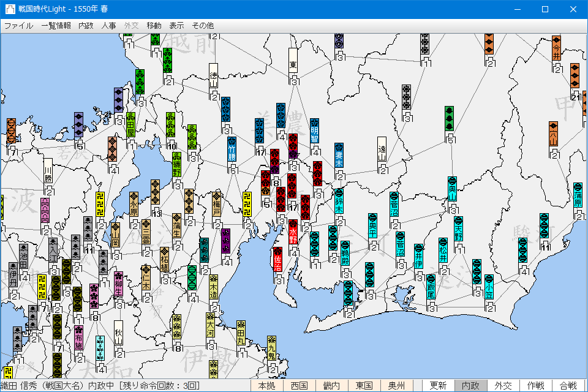This screenshot has height=392, width=588.
Task: Pick the 布施 castle banner
Action: coord(79,337)
